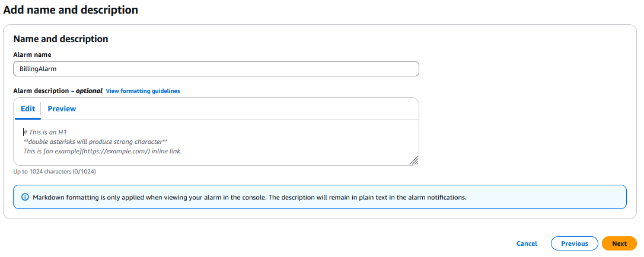
Task: Click the 'Alarm name' field label
Action: [32, 54]
